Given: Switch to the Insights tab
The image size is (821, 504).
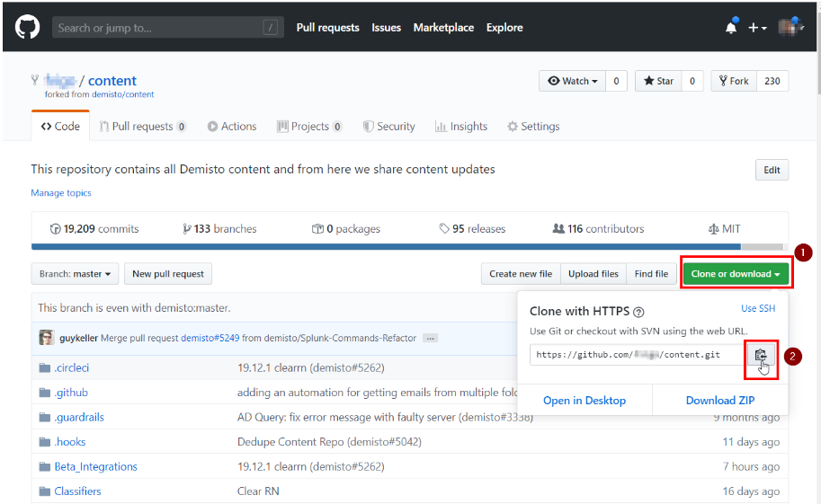Looking at the screenshot, I should (x=461, y=126).
